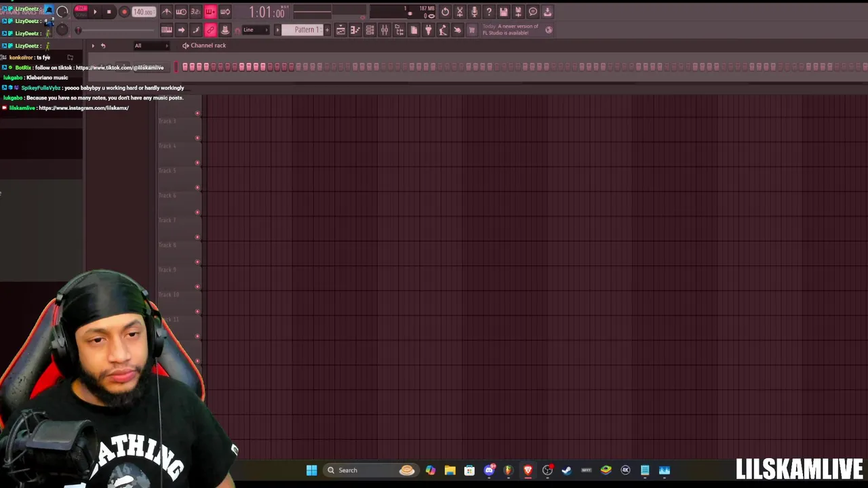868x488 pixels.
Task: Toggle the active overdub button
Action: tap(210, 12)
